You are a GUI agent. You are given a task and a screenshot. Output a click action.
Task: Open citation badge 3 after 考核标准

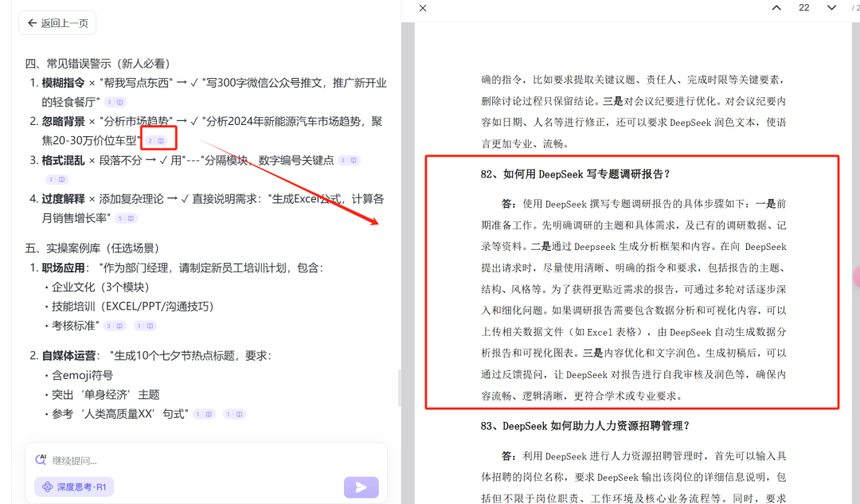(x=115, y=326)
